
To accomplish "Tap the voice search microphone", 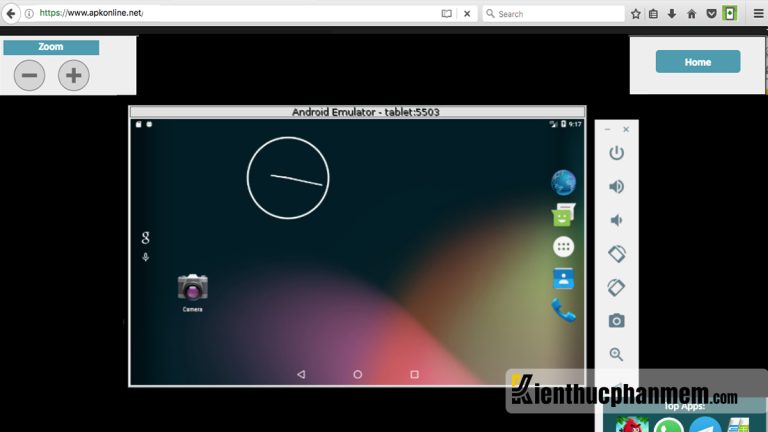I will (x=145, y=257).
